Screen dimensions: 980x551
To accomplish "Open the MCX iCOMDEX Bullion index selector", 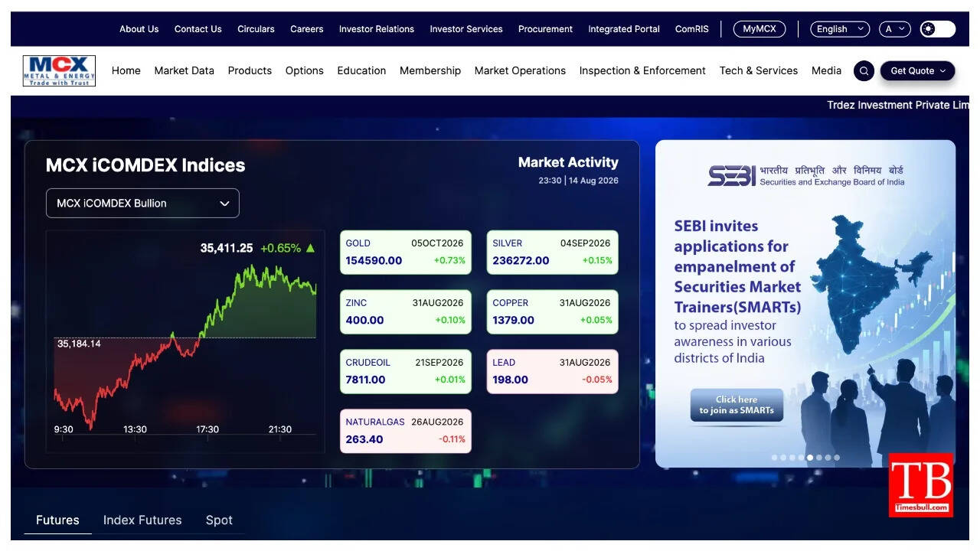I will coord(142,203).
